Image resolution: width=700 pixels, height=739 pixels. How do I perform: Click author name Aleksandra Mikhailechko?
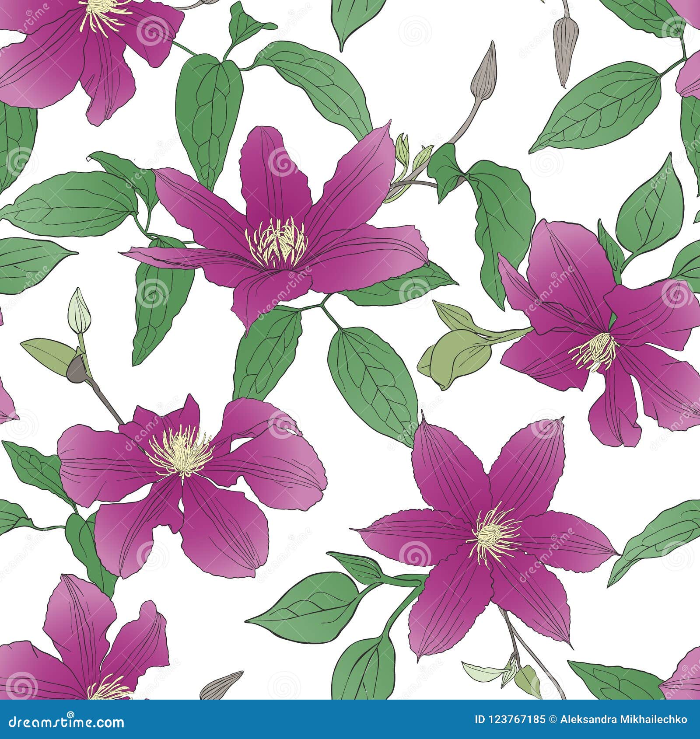coord(624,719)
